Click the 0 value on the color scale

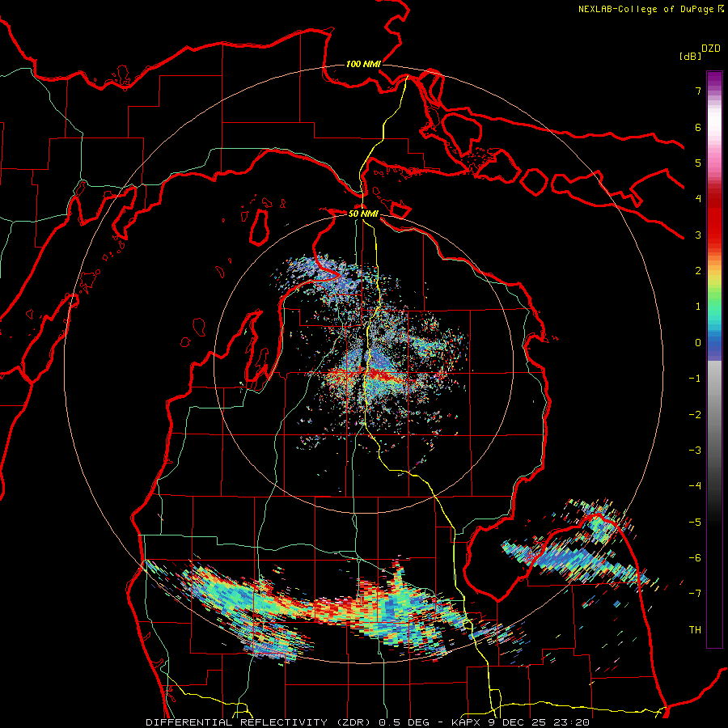coord(698,343)
